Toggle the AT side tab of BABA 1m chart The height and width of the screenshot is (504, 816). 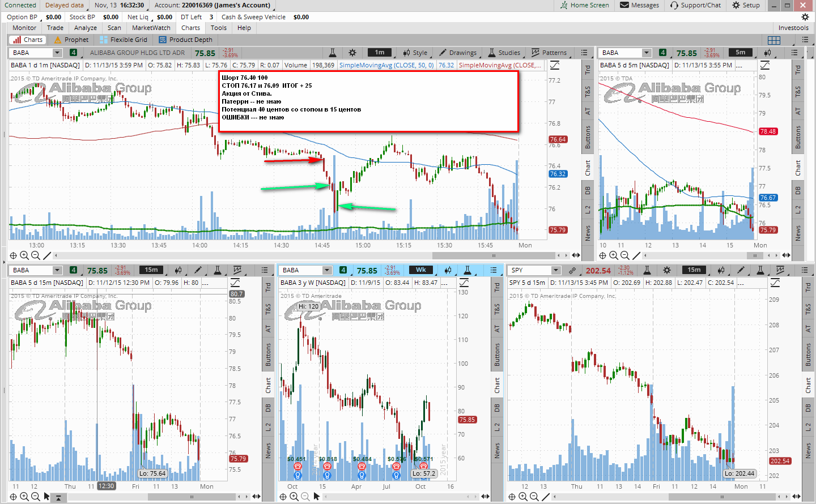pos(588,111)
